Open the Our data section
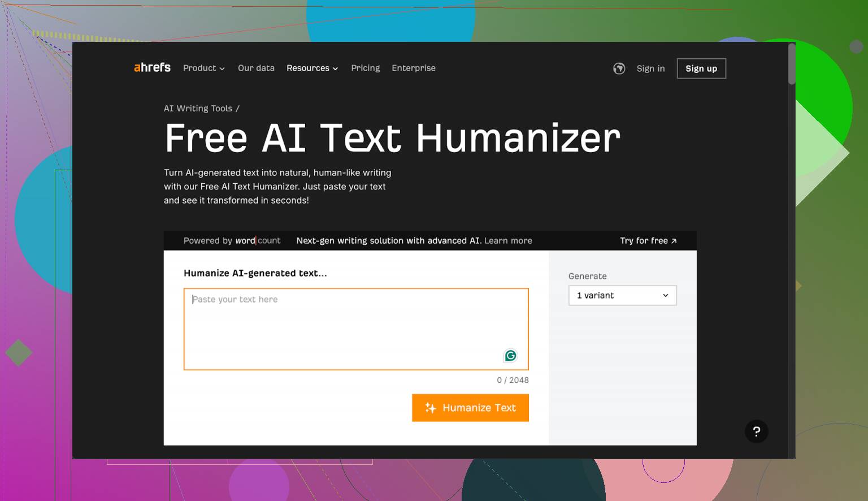Image resolution: width=868 pixels, height=501 pixels. coord(256,68)
